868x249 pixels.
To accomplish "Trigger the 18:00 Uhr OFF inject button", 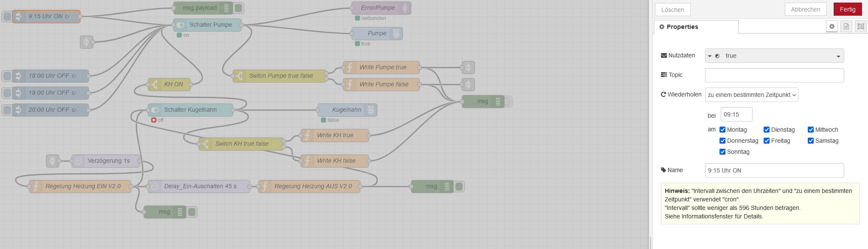I will click(7, 76).
